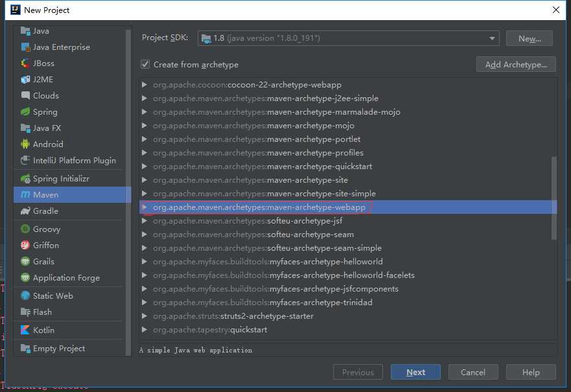Expand cocoon-22-archetype-webapp node
Viewport: 571px width, 392px height.
[x=144, y=85]
